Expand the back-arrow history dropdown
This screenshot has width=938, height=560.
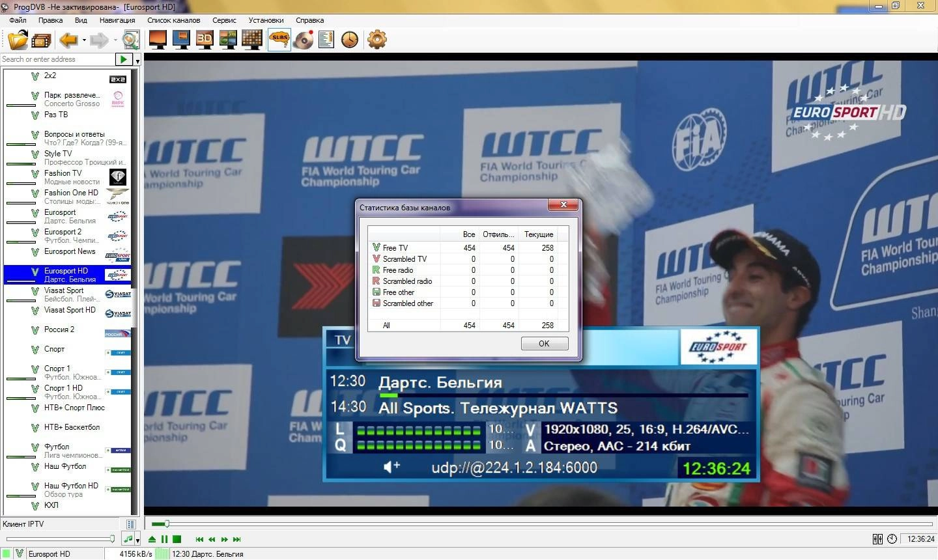coord(84,40)
